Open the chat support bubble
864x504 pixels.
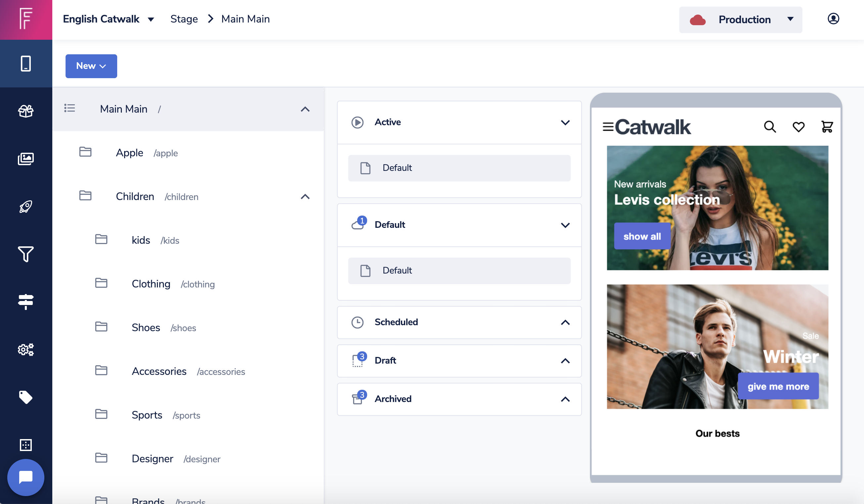[26, 477]
